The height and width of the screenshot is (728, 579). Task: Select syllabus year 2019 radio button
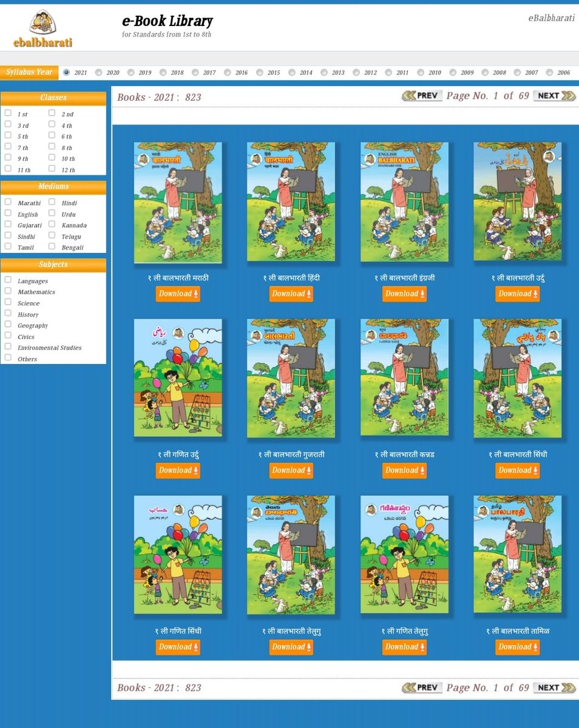131,72
